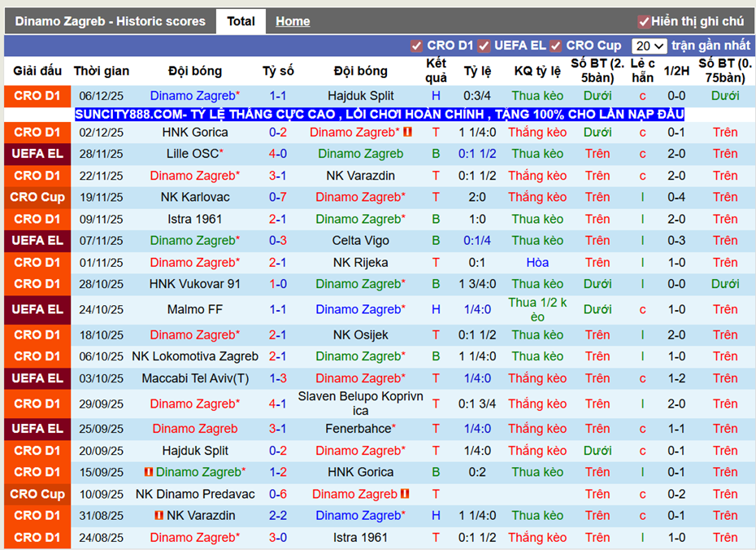
Task: Click 'trận gần nhất' label
Action: 710,46
